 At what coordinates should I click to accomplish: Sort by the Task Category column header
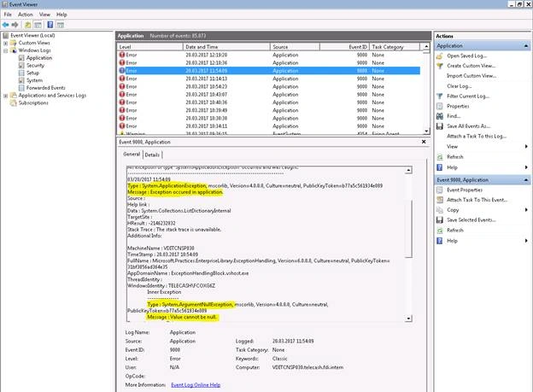point(395,47)
